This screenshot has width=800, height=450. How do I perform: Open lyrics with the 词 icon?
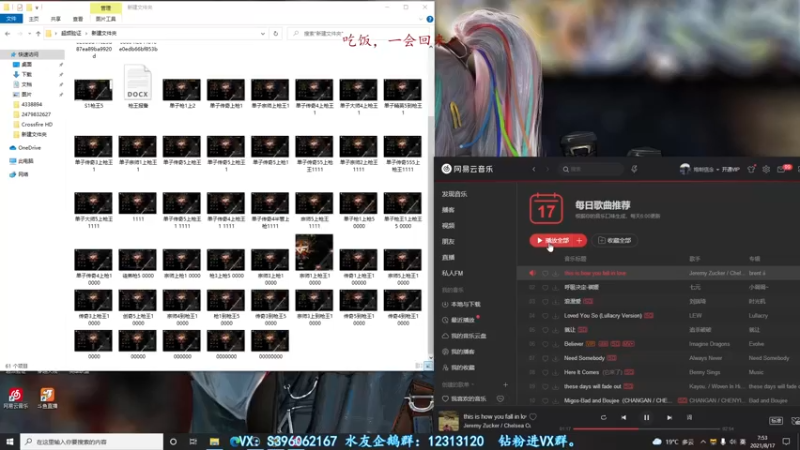coord(689,417)
